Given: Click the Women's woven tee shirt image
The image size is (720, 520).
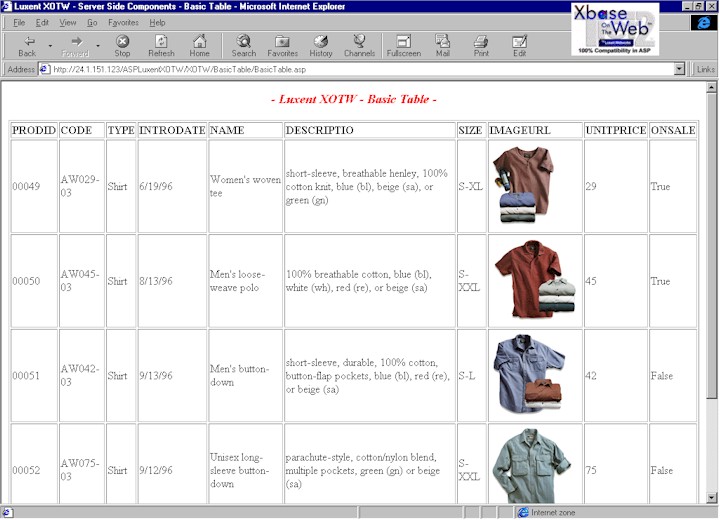Looking at the screenshot, I should (523, 185).
